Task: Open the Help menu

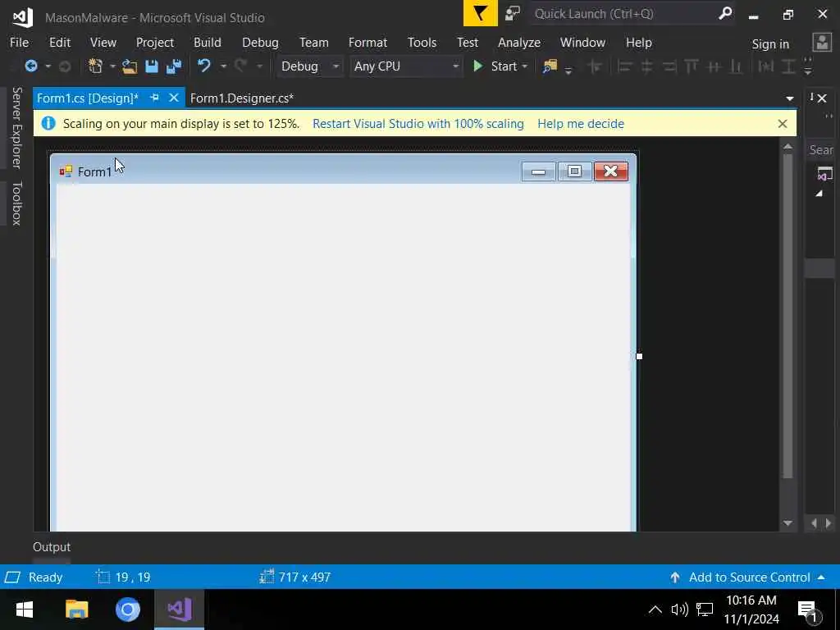Action: coord(638,43)
